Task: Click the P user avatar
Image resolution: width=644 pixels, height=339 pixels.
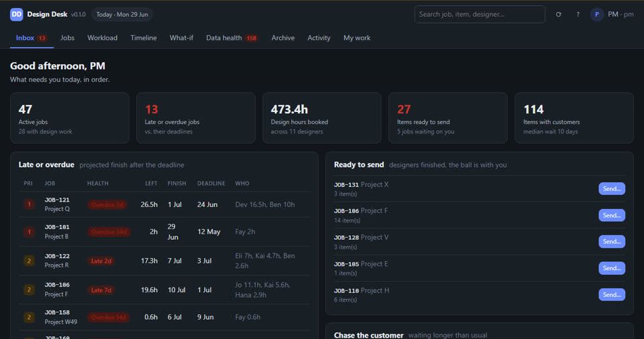Action: [597, 14]
